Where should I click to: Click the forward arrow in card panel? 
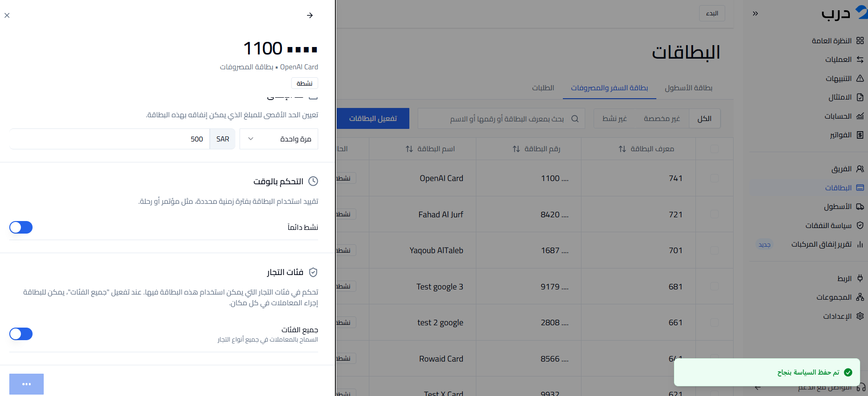pos(310,15)
